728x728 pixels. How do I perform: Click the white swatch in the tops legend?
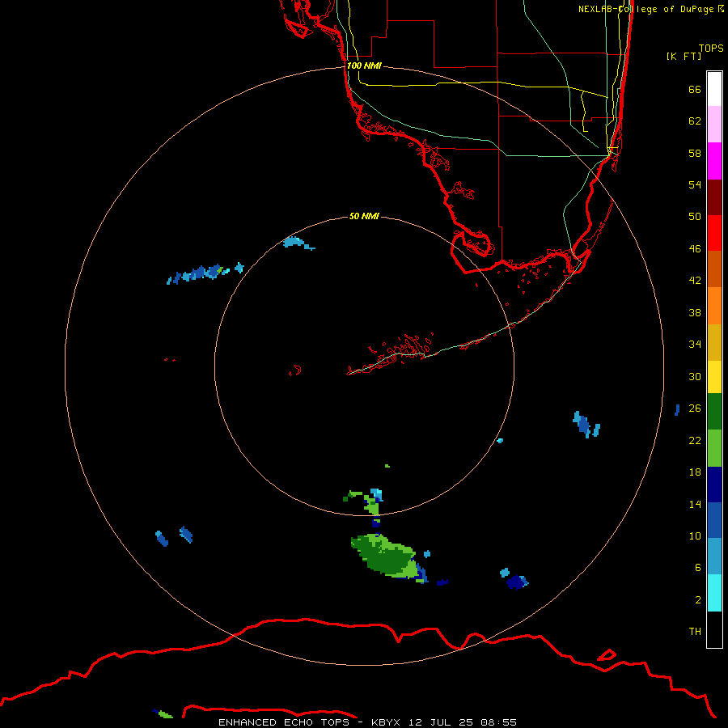pyautogui.click(x=714, y=89)
